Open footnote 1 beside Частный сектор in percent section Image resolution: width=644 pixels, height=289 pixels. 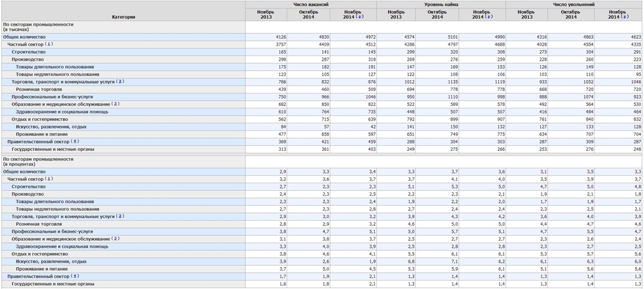(x=49, y=179)
